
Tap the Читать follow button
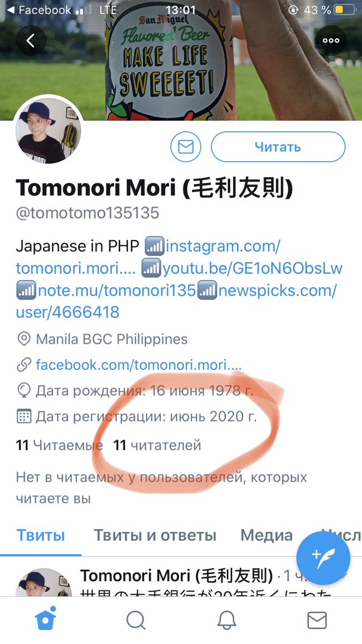tap(278, 147)
